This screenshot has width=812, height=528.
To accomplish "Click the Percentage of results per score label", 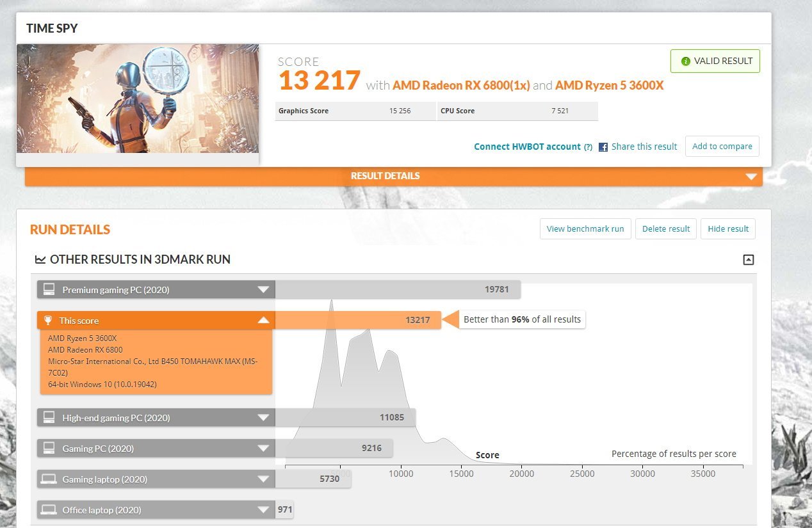I will coord(674,454).
